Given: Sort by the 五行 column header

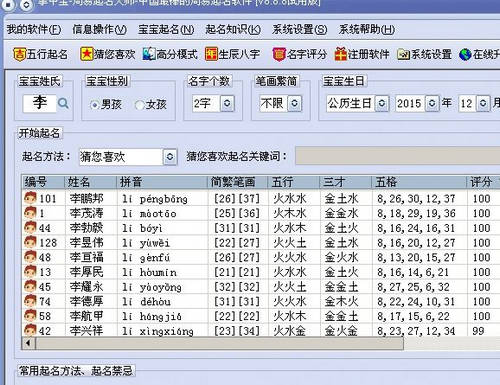Looking at the screenshot, I should tap(294, 182).
